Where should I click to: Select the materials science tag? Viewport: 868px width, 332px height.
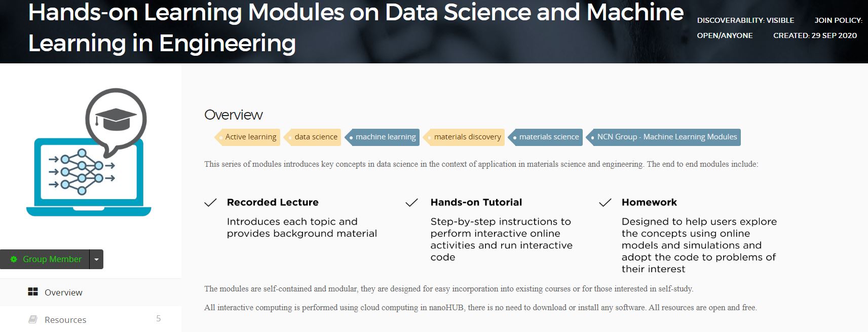pyautogui.click(x=548, y=137)
